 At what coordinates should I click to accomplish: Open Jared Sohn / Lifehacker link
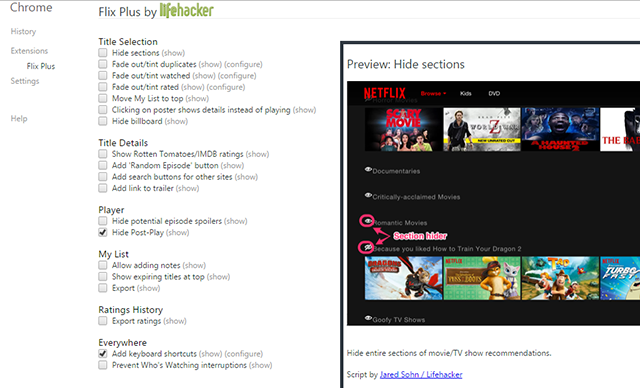421,375
